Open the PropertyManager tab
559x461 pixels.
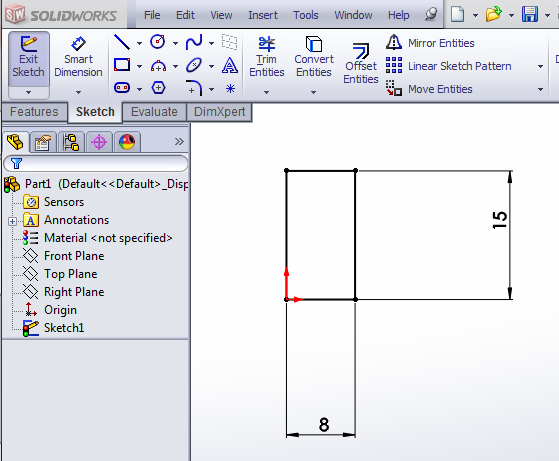(43, 142)
